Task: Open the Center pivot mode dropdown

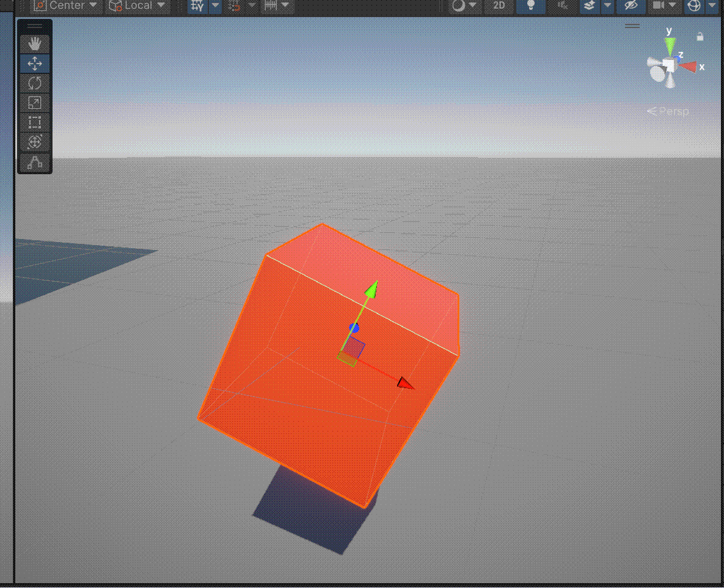Action: (66, 6)
